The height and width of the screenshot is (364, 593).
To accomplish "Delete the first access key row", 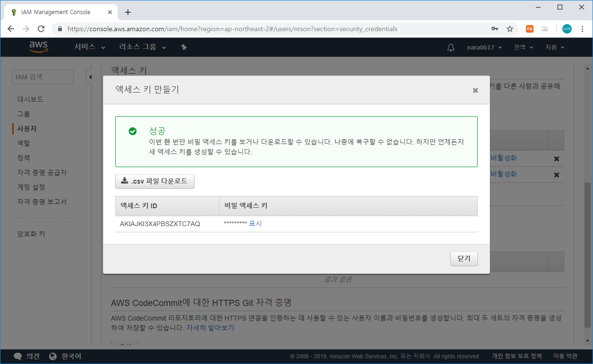I will [557, 159].
